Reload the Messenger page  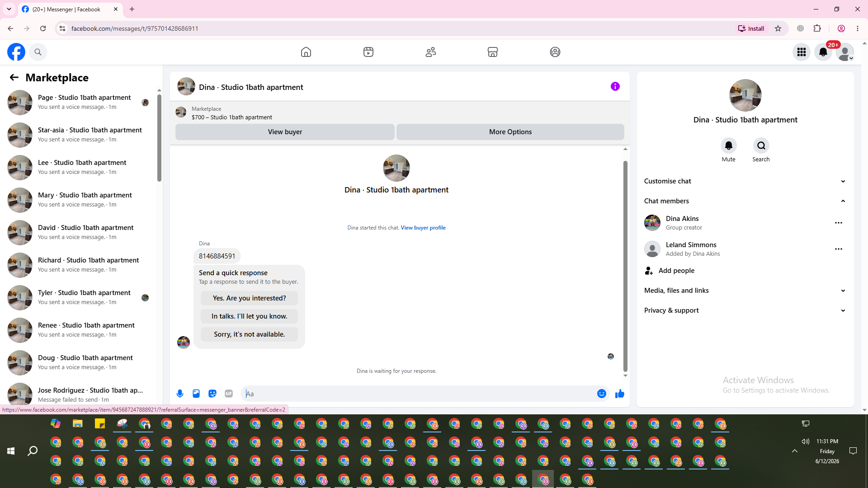point(43,28)
